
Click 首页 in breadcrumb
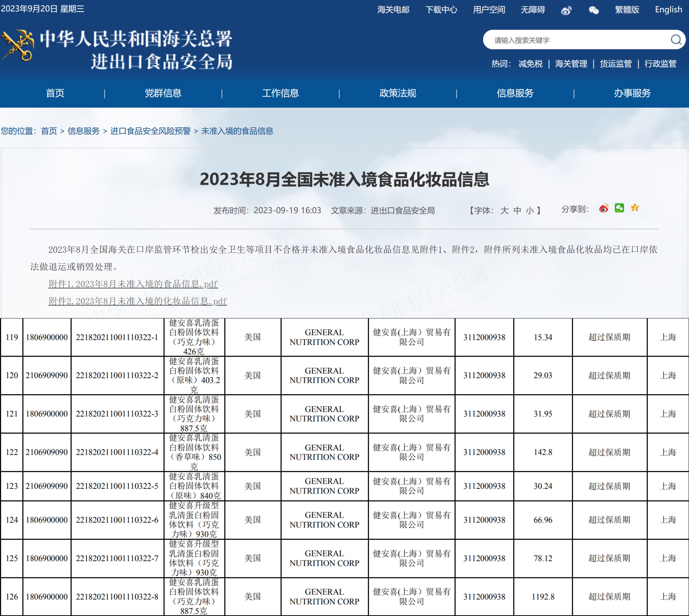49,131
